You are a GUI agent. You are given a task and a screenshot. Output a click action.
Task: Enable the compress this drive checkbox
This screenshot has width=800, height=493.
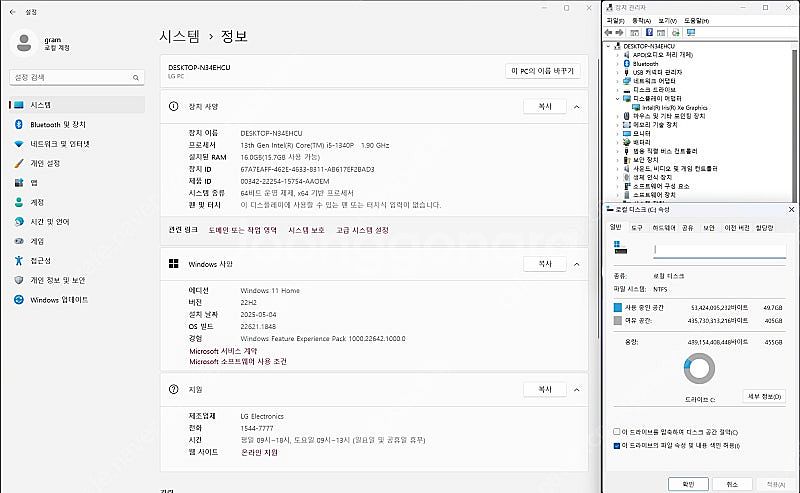coord(616,432)
